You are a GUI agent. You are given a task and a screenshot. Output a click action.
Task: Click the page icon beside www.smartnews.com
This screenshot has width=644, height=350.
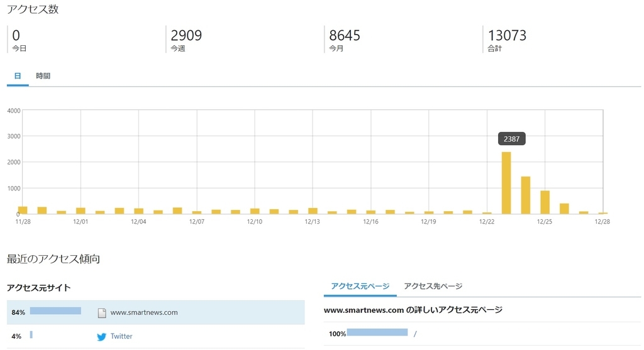102,313
